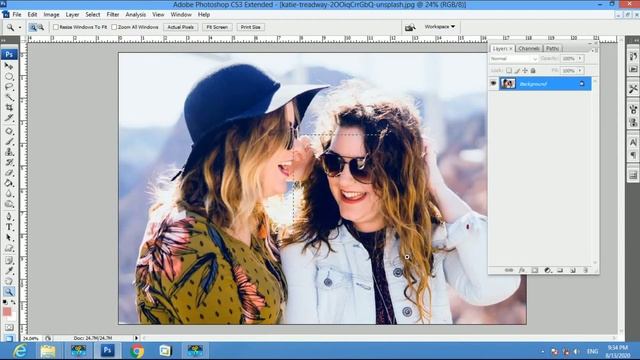Open the Image menu
This screenshot has width=640, height=360.
[51, 15]
